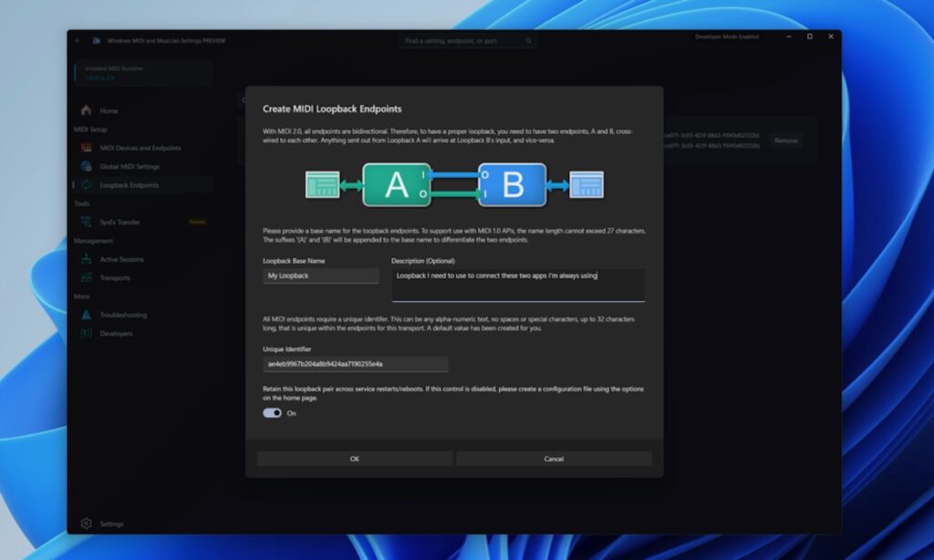
Task: Cancel the loopback endpoint creation
Action: (x=554, y=458)
